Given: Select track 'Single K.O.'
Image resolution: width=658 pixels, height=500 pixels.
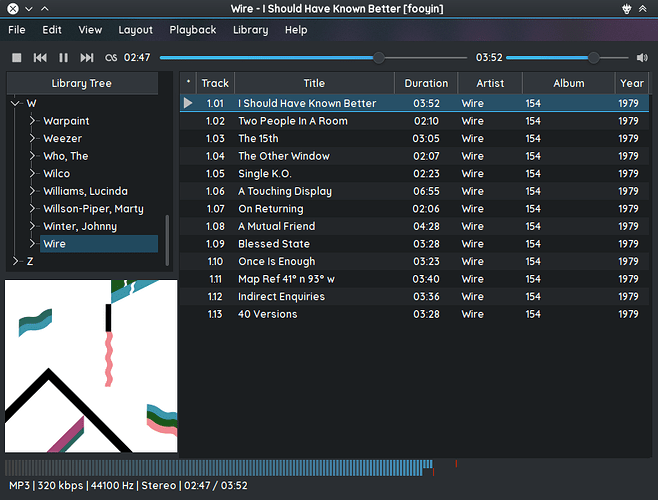Looking at the screenshot, I should click(x=415, y=174).
